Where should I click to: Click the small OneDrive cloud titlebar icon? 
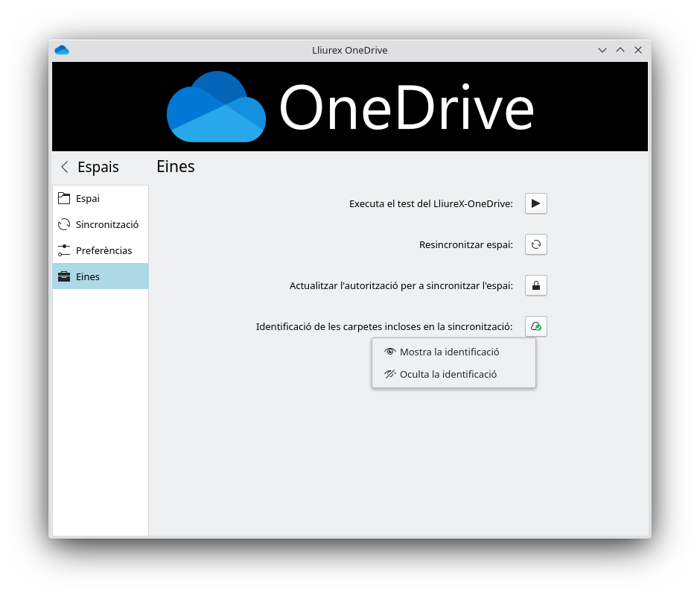62,50
